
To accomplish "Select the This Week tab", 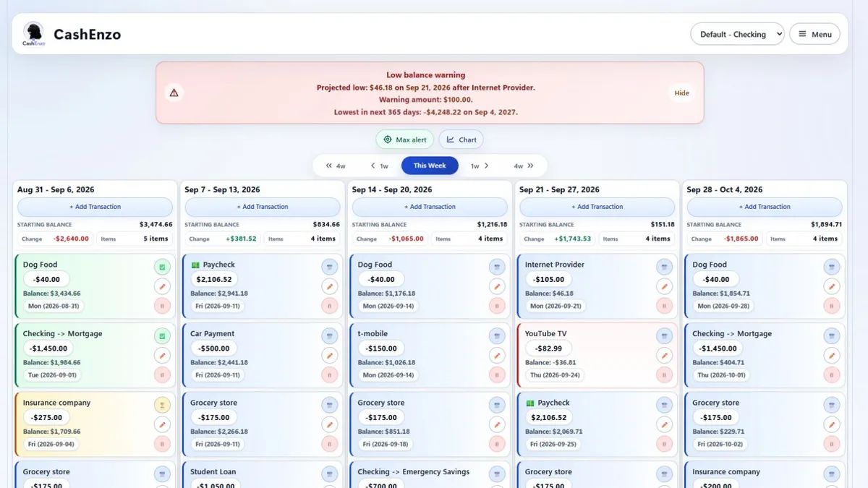I will (430, 166).
